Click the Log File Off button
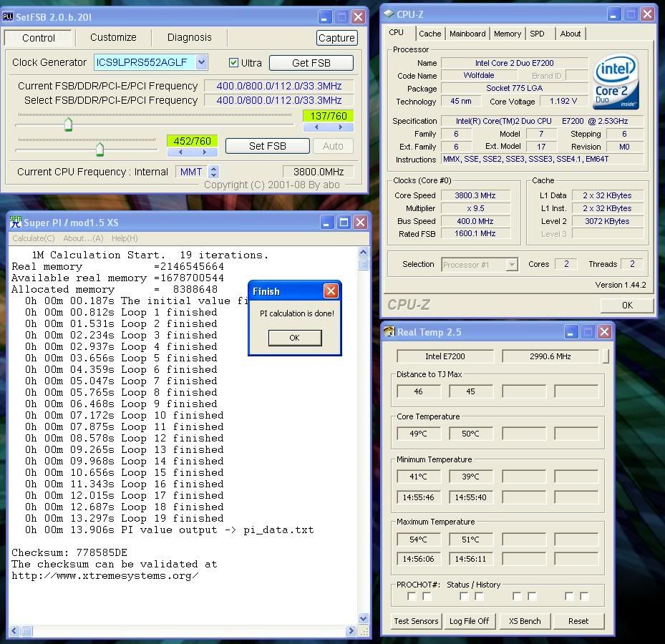The image size is (665, 644). [x=470, y=621]
